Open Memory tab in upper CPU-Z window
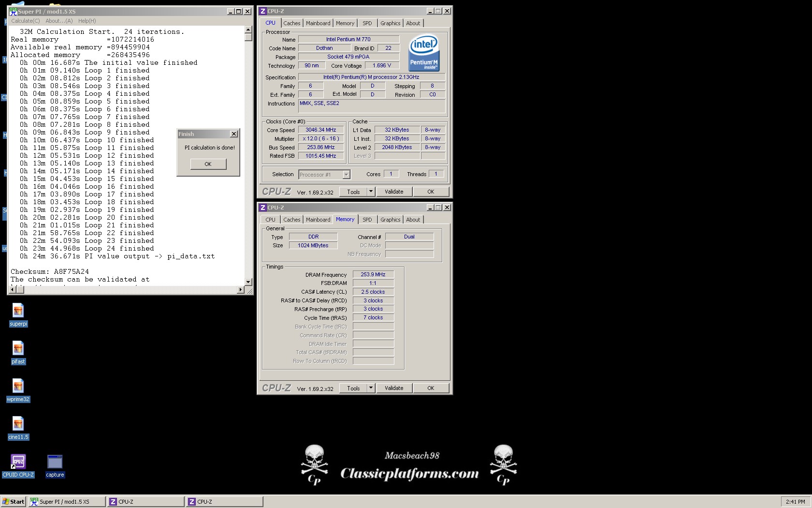Screen dimensions: 812x508 click(345, 23)
